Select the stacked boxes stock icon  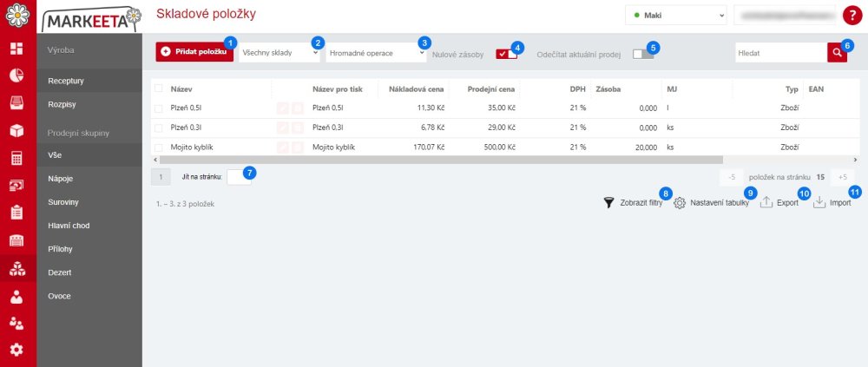(x=17, y=268)
